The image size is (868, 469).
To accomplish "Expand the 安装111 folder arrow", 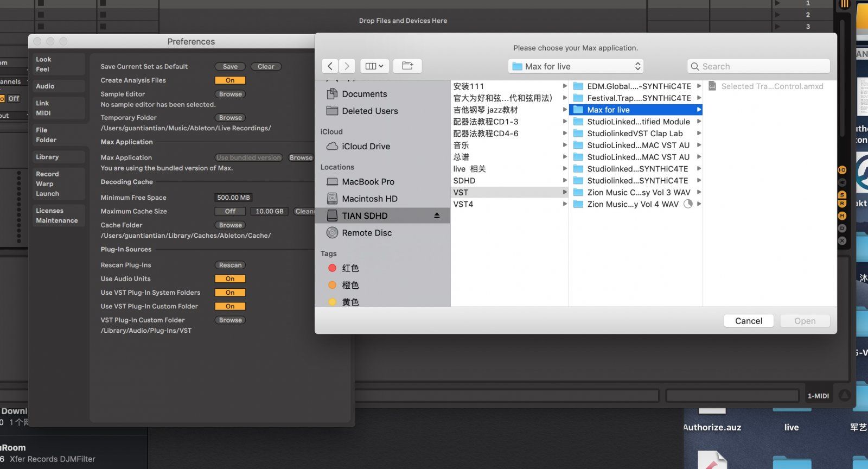I will (565, 86).
